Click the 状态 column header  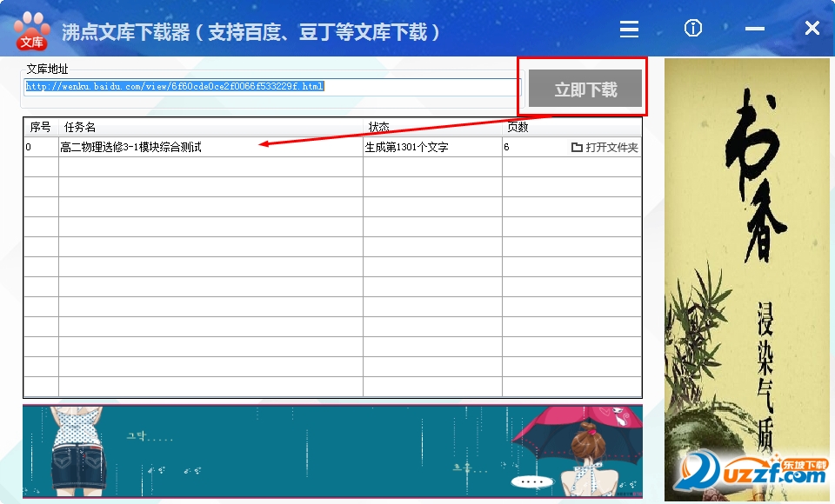point(432,128)
